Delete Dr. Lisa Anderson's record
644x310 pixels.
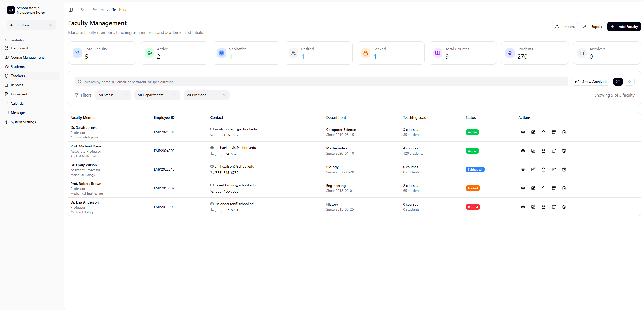564,207
